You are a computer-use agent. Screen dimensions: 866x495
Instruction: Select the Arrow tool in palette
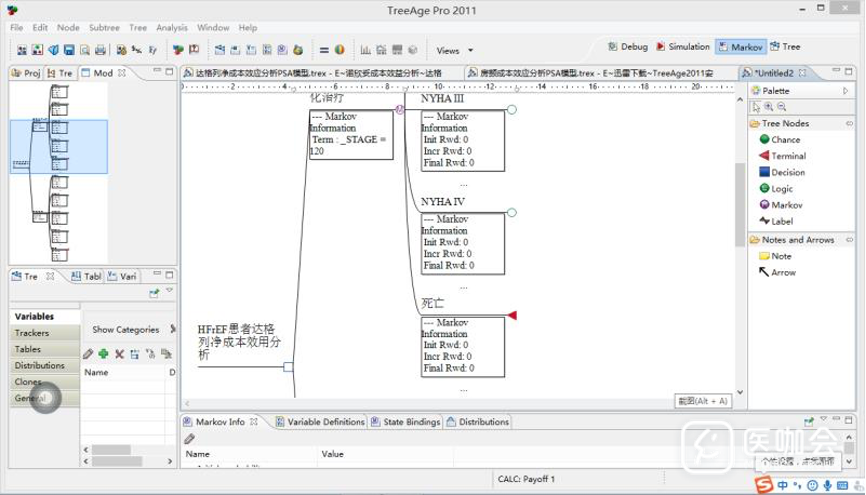(x=782, y=272)
